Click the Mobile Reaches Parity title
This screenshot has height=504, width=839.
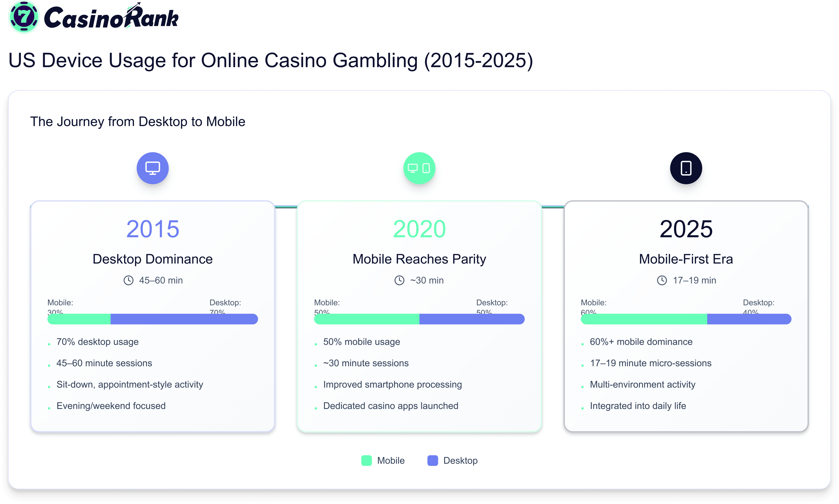pos(419,259)
